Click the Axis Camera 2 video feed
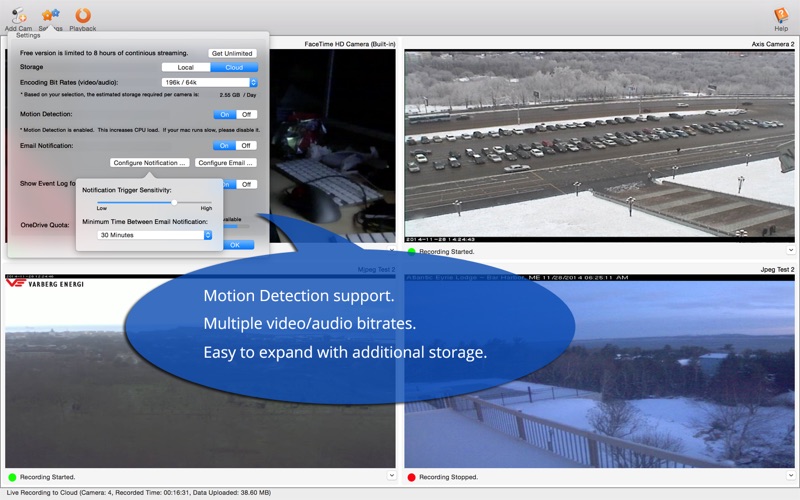This screenshot has width=800, height=500. 599,146
